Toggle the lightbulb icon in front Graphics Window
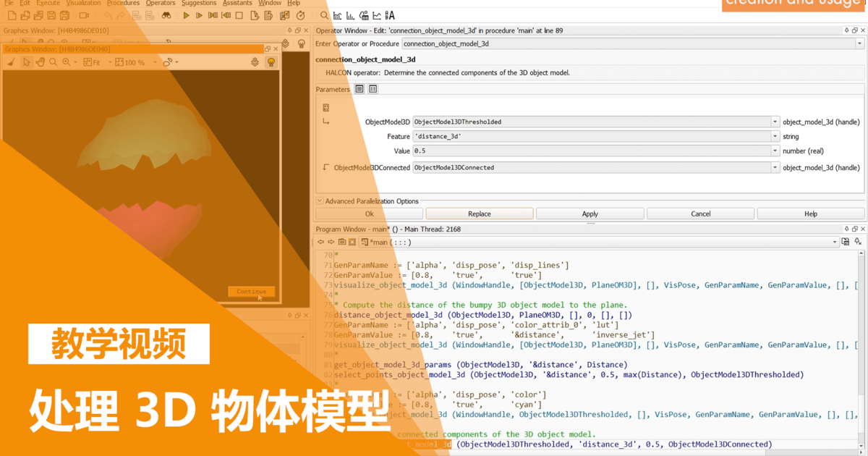 pos(271,62)
